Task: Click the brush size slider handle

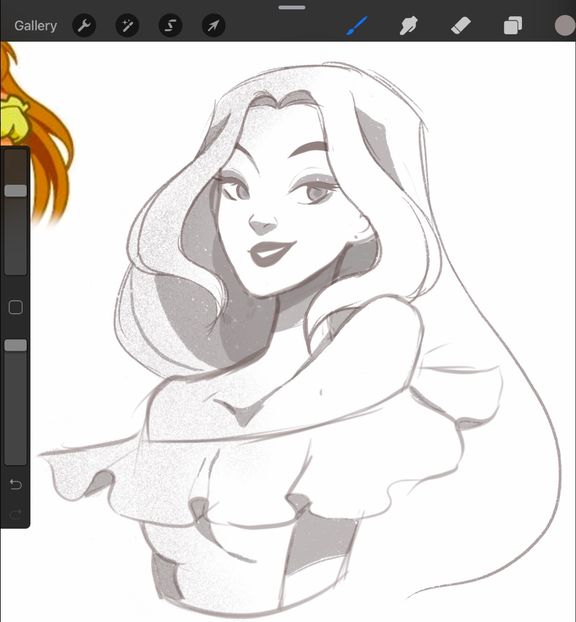Action: point(15,190)
